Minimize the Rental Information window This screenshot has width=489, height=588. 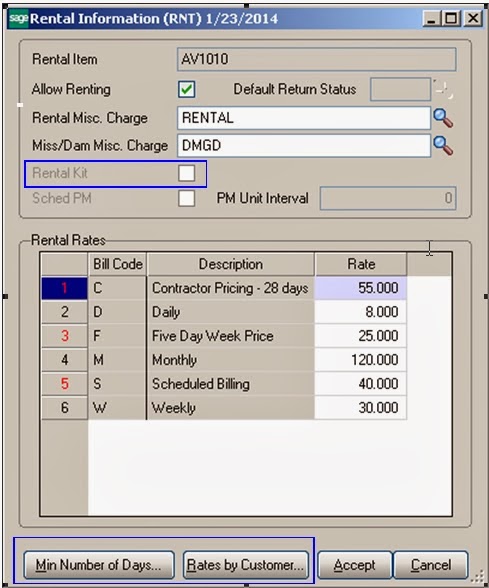click(432, 18)
